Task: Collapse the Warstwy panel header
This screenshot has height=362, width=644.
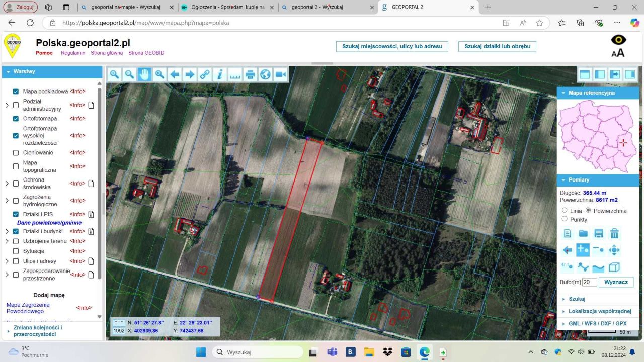Action: (x=52, y=72)
